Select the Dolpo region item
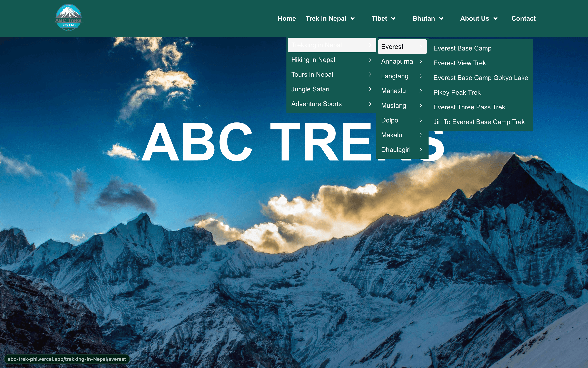Image resolution: width=588 pixels, height=368 pixels. (x=402, y=120)
